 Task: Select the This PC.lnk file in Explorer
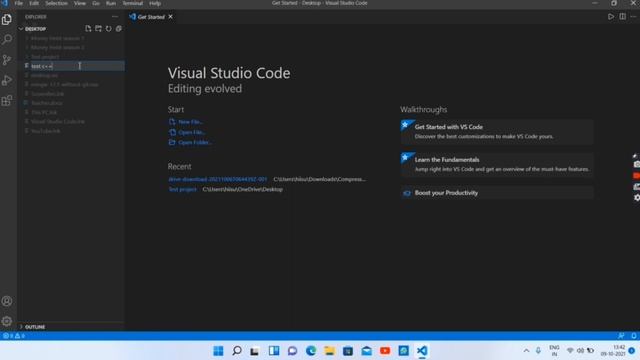click(44, 112)
